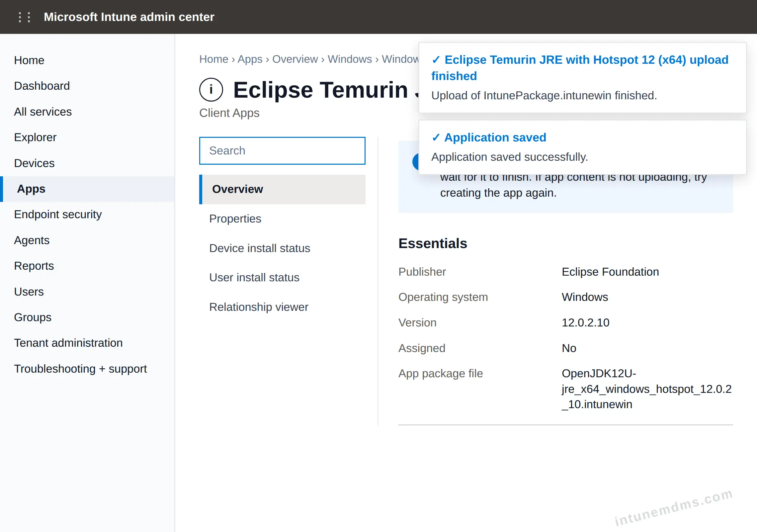Click the upload finished checkmark icon
The width and height of the screenshot is (757, 532).
click(436, 60)
